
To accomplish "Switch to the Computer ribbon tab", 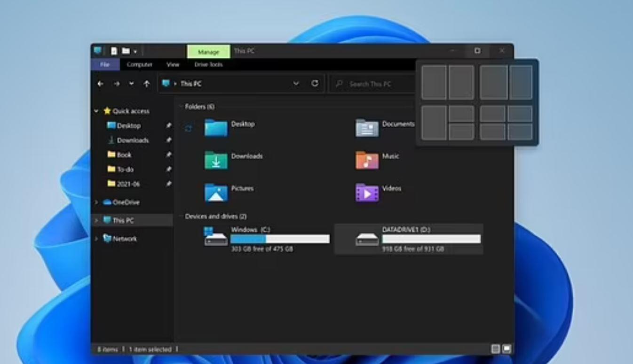I will 140,64.
